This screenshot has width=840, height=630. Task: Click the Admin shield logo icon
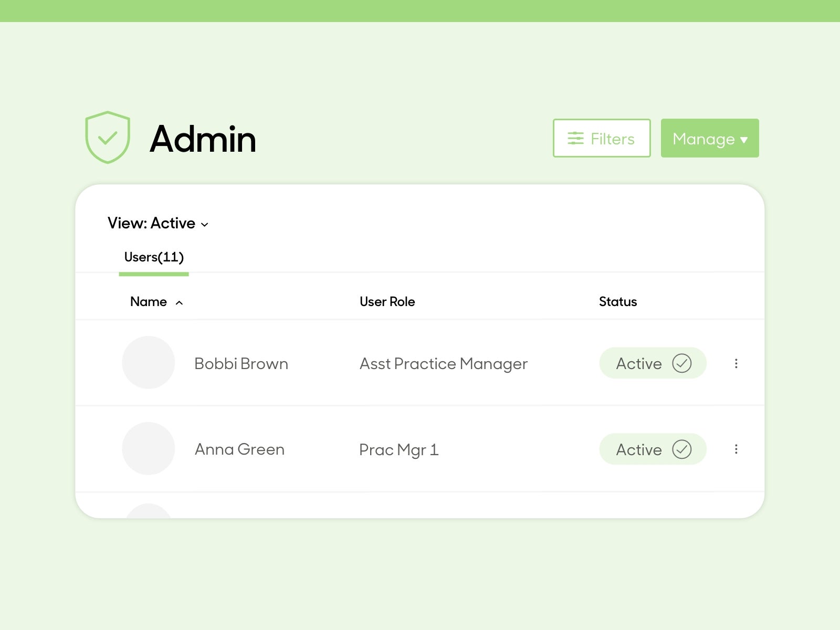tap(108, 138)
